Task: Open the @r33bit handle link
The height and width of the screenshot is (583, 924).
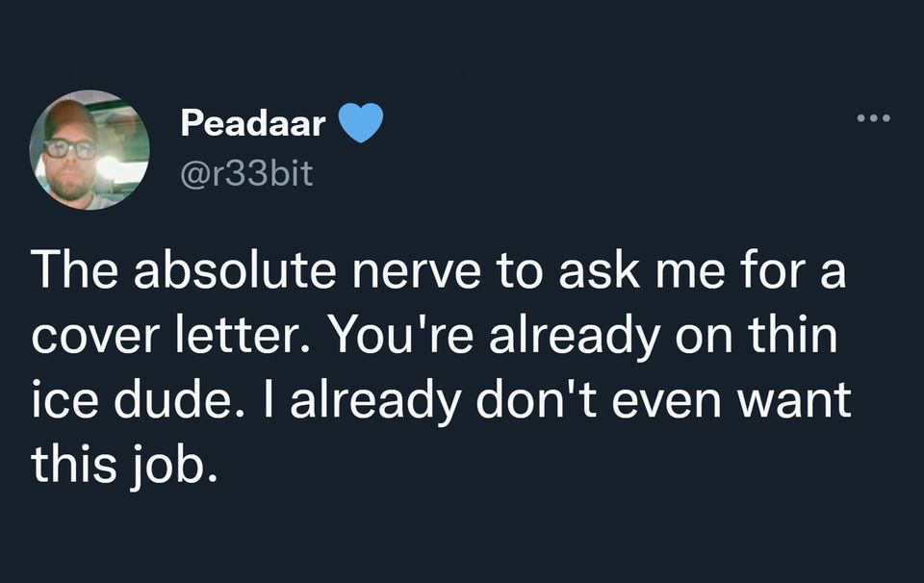Action: click(246, 174)
